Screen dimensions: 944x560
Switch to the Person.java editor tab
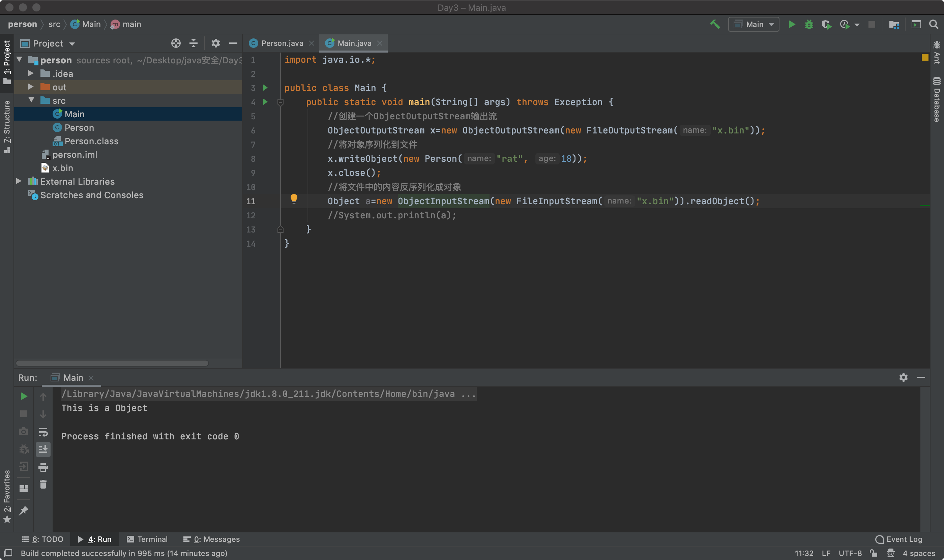(x=282, y=43)
